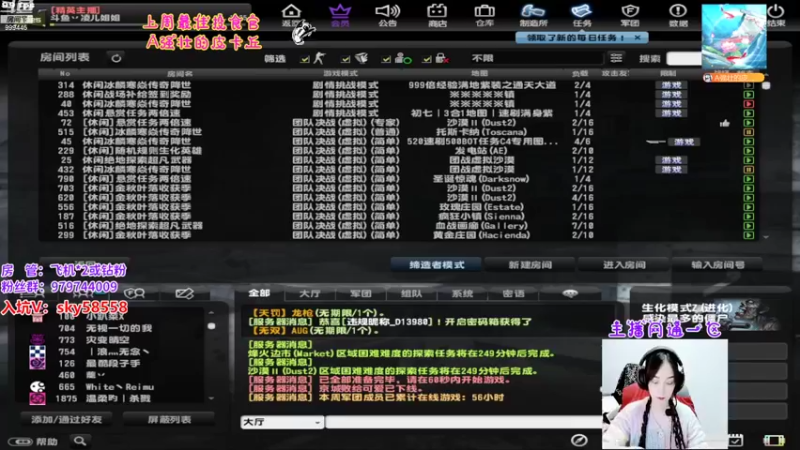The image size is (800, 450).
Task: Click friend list scroll down arrow
Action: 211,398
